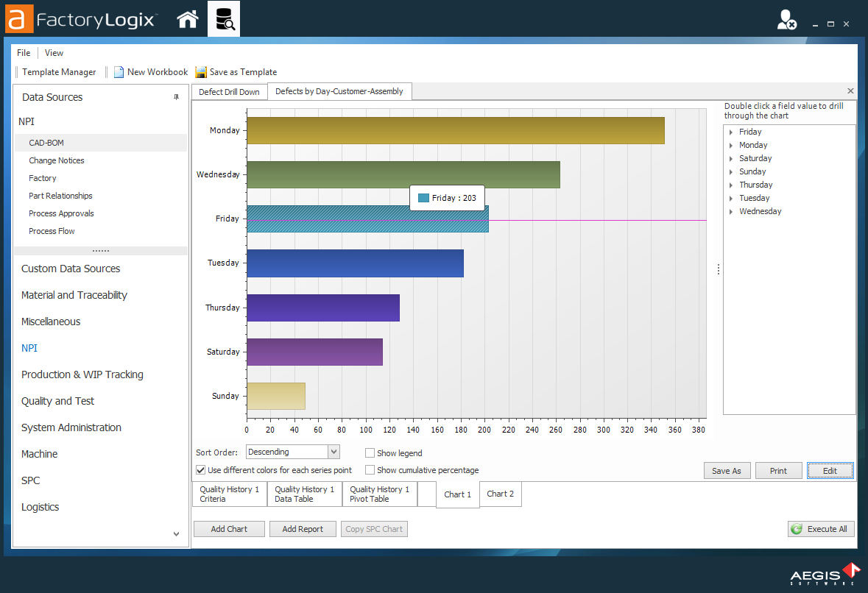Uncheck Use different colors for each series point
This screenshot has width=868, height=593.
click(x=200, y=469)
